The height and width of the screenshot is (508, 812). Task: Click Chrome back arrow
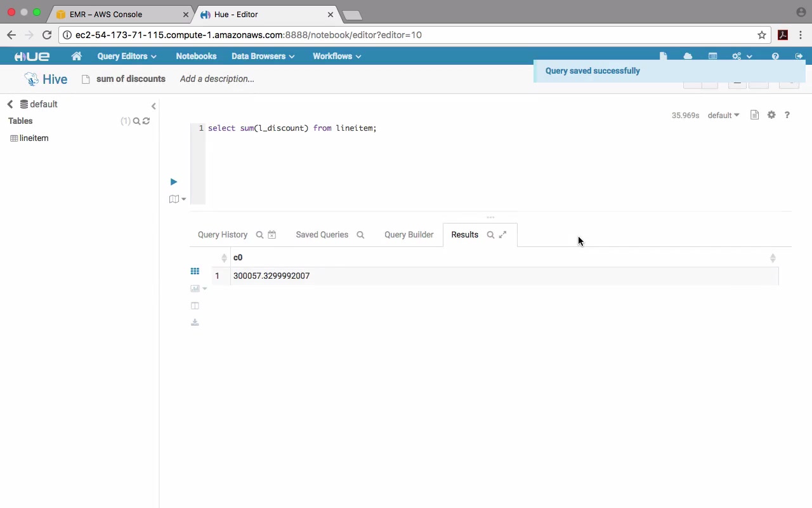11,35
